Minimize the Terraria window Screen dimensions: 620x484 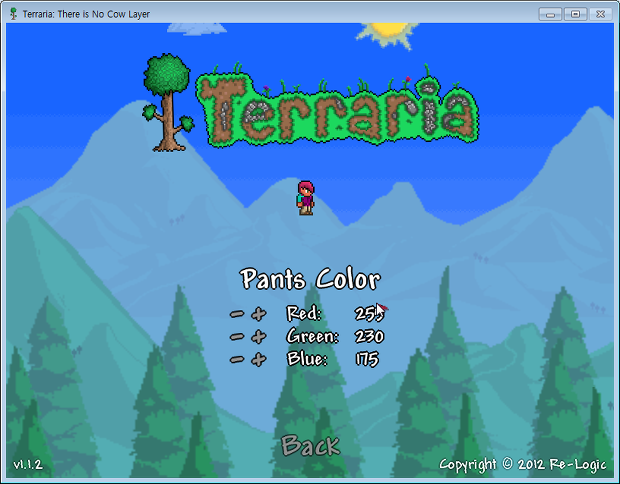[x=550, y=14]
